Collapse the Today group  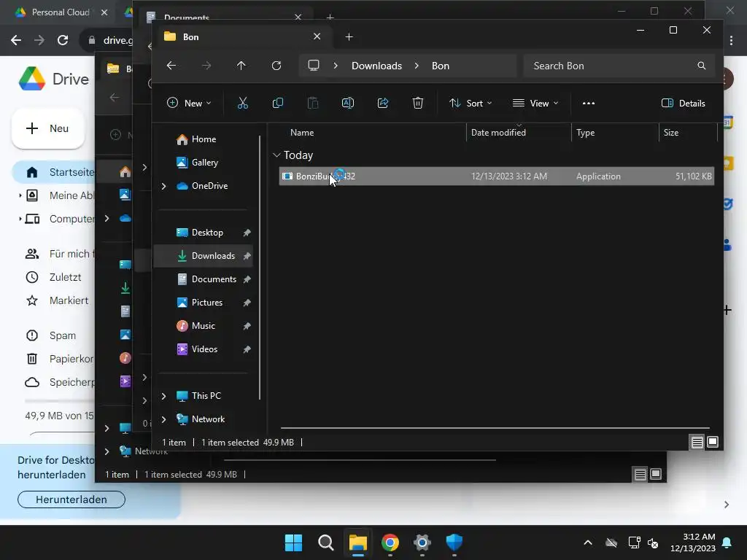[276, 155]
